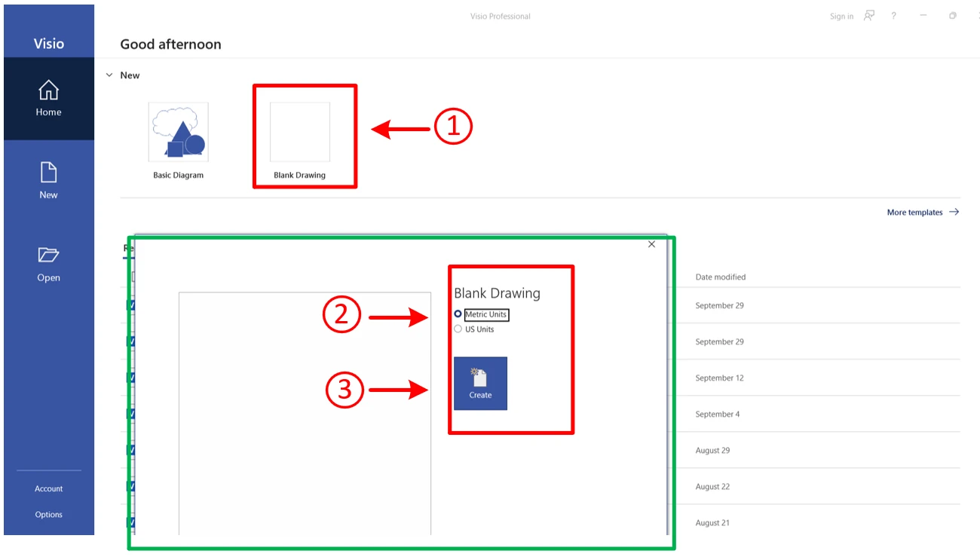980x560 pixels.
Task: Click the question mark Help icon
Action: coord(894,16)
